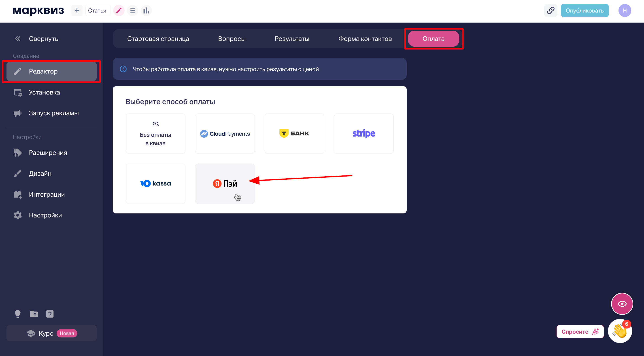Switch to Вопросы tab
The width and height of the screenshot is (644, 356).
tap(232, 39)
